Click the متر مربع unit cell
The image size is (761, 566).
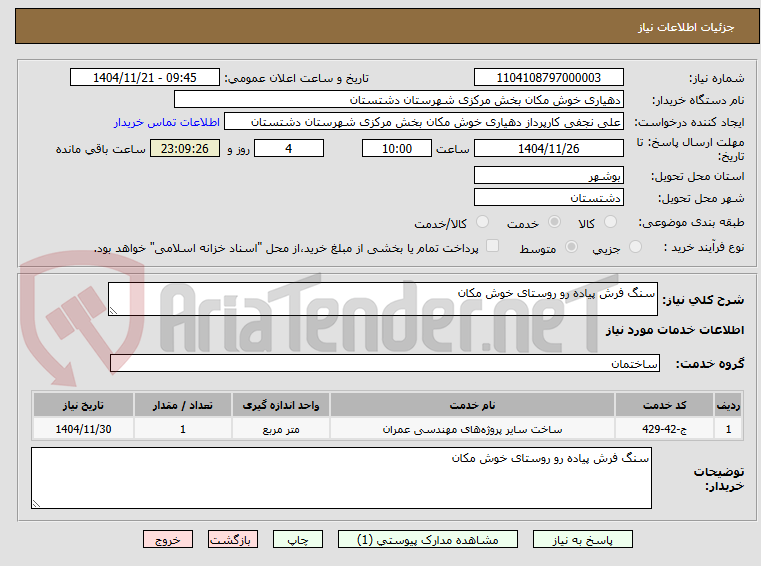click(x=281, y=429)
